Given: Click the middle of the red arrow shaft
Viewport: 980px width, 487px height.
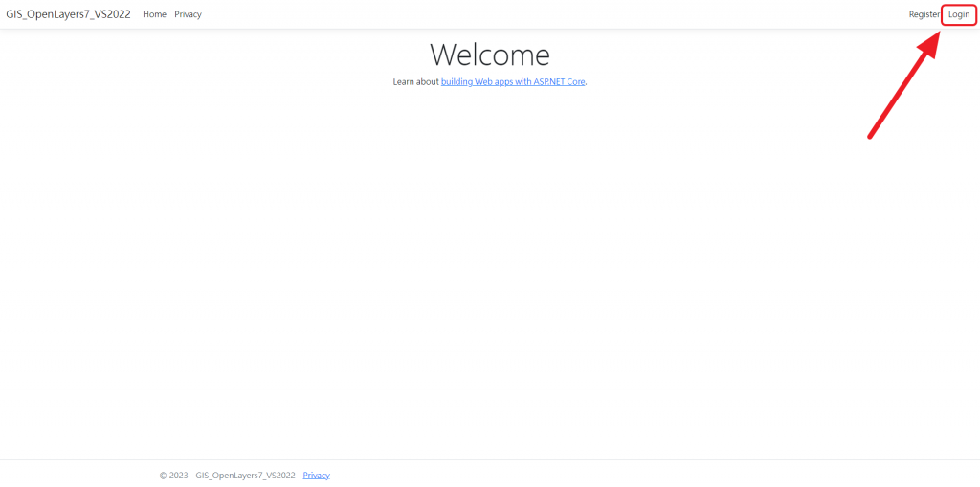Looking at the screenshot, I should [x=898, y=93].
